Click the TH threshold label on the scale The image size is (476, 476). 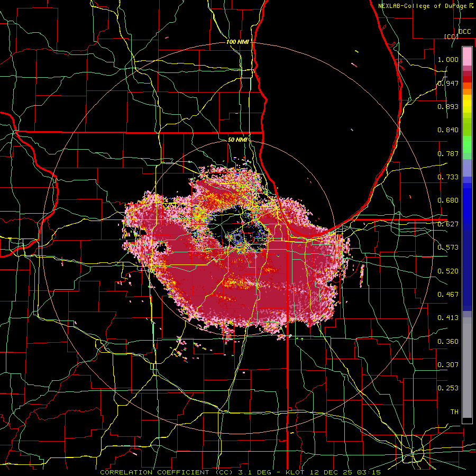click(454, 412)
